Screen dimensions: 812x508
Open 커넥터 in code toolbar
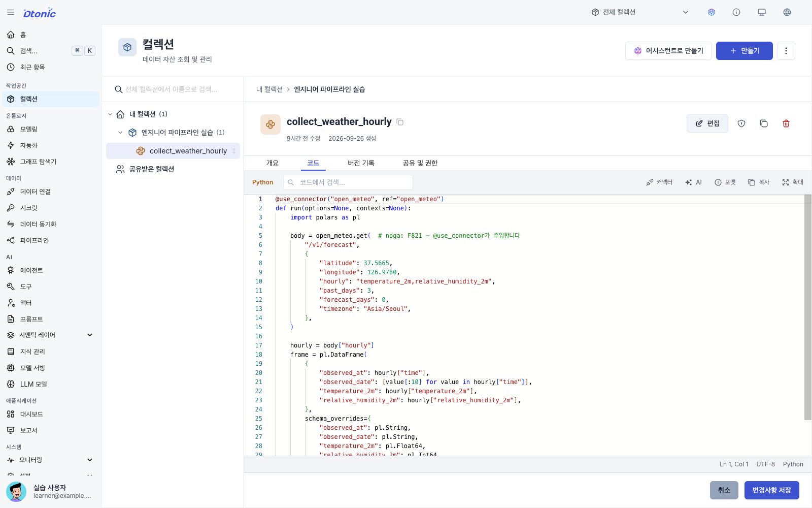659,182
